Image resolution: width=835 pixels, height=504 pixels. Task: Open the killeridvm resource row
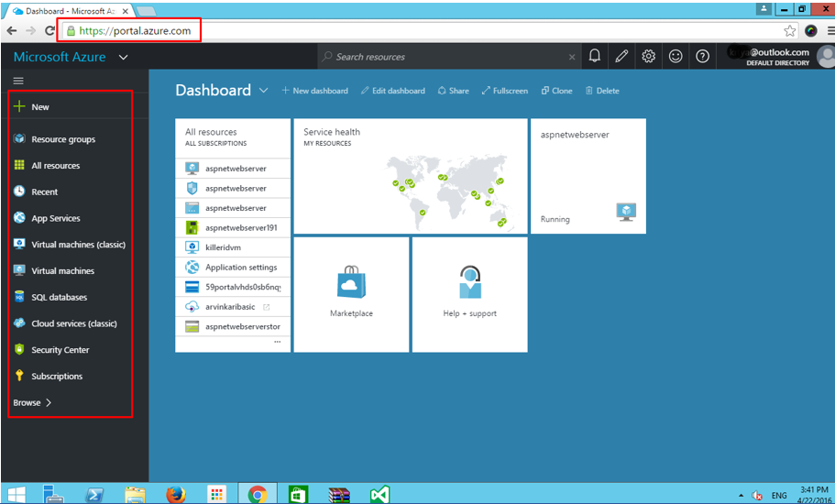[233, 247]
